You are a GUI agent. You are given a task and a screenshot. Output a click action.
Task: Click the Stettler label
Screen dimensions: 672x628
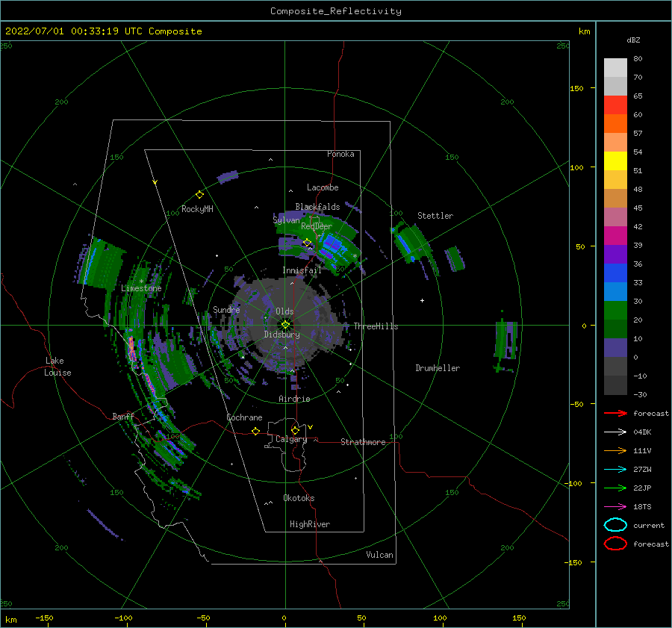coord(435,216)
